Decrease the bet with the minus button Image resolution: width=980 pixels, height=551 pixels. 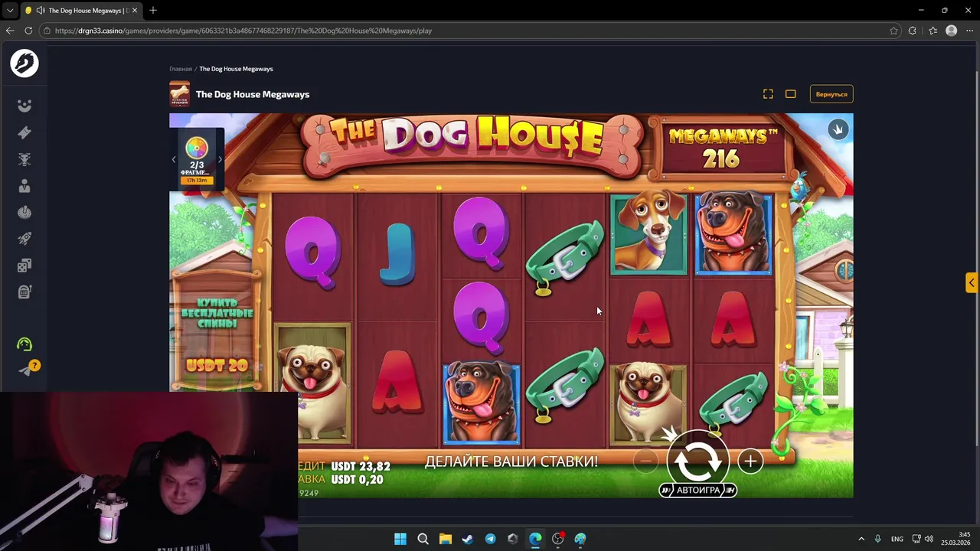[x=646, y=461]
